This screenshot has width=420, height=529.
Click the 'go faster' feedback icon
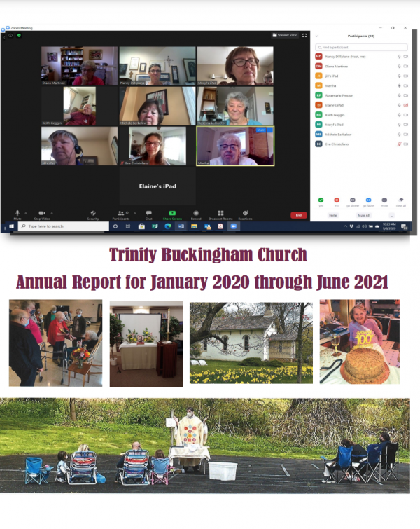click(368, 200)
